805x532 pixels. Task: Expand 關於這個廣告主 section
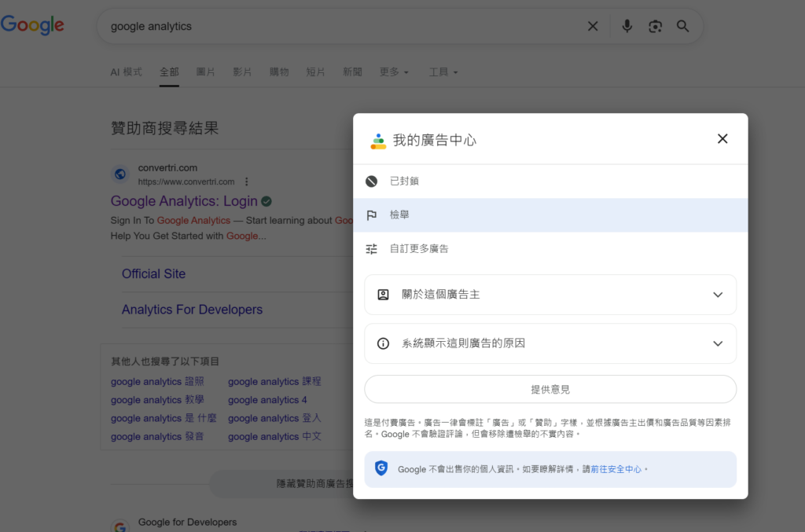(x=550, y=295)
